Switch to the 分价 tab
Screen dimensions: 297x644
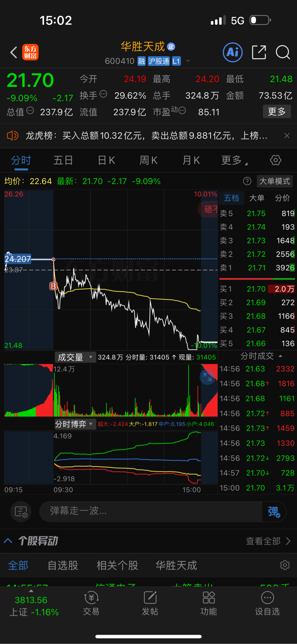282,198
